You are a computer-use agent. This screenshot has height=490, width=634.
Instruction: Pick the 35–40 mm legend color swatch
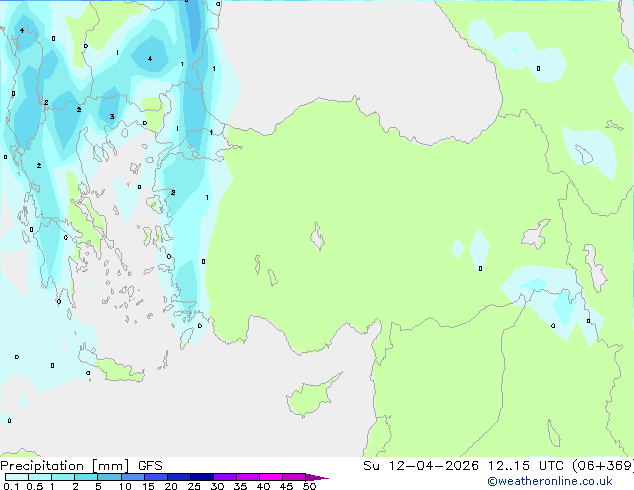point(247,477)
